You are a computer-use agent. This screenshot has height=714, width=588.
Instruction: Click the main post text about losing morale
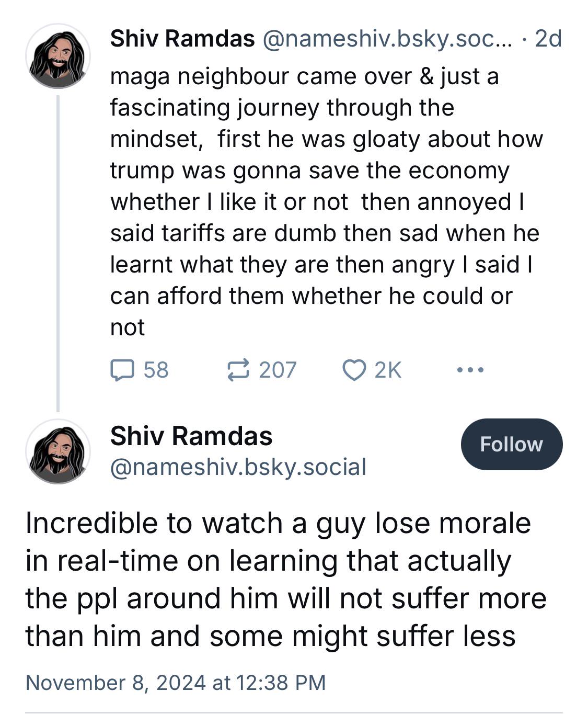[286, 580]
